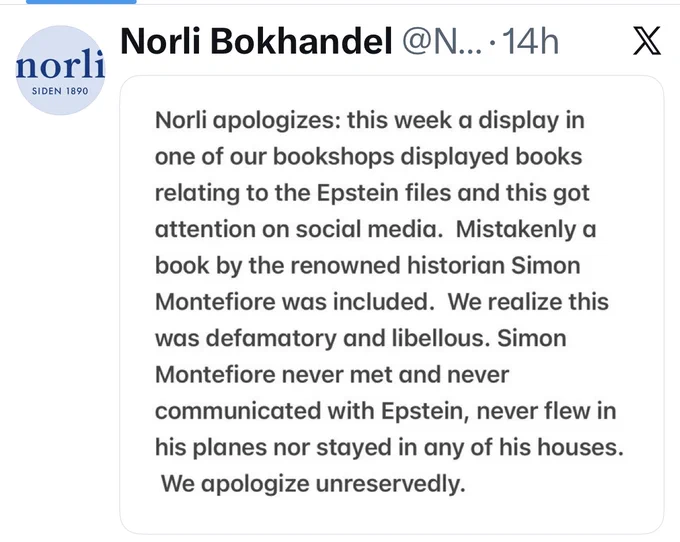Click the words "renowned historian Simon"

coord(435,265)
